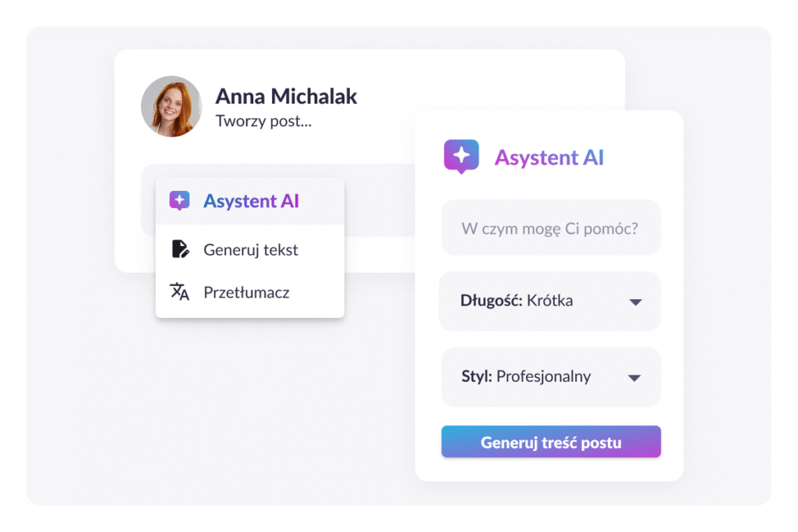Screen dimensions: 798x532
Task: Open the Długość: Krótka combo box
Action: pyautogui.click(x=550, y=301)
